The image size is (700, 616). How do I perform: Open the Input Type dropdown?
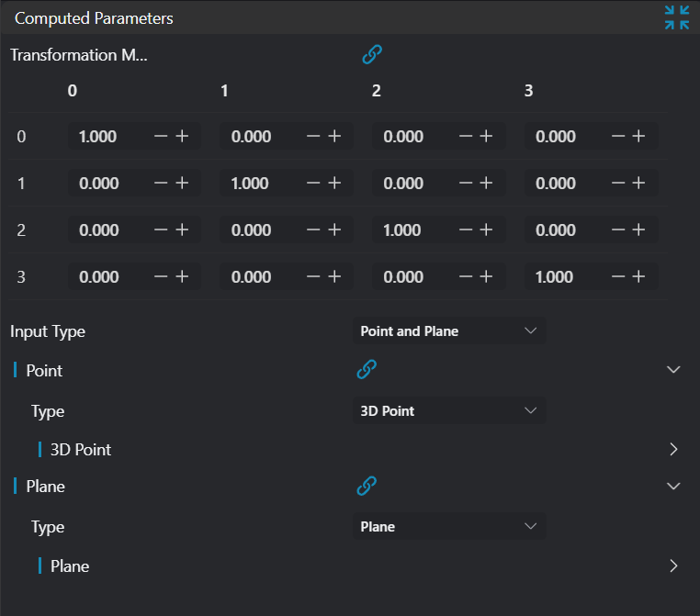coord(449,331)
